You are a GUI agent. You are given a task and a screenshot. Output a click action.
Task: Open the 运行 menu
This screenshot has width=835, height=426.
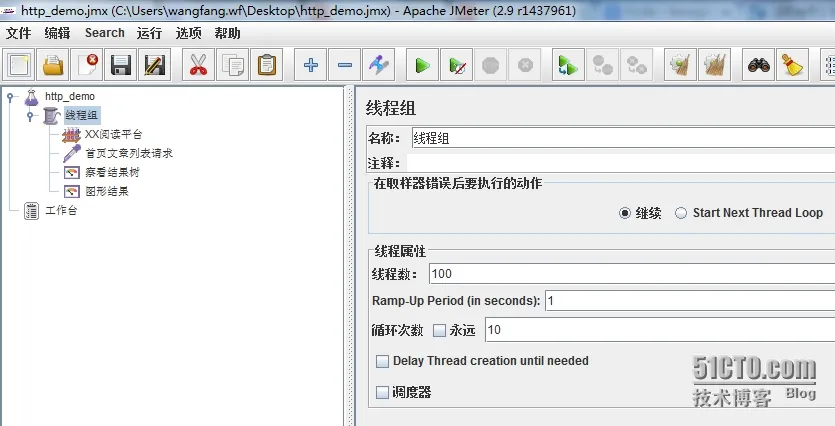149,33
